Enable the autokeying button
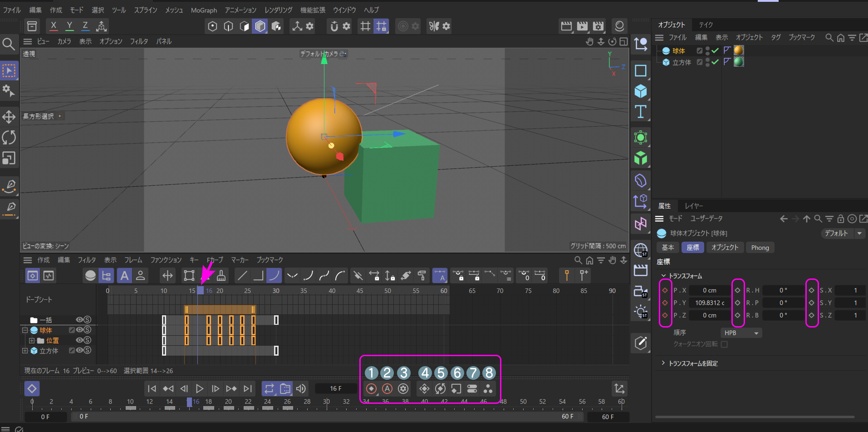 [x=387, y=389]
